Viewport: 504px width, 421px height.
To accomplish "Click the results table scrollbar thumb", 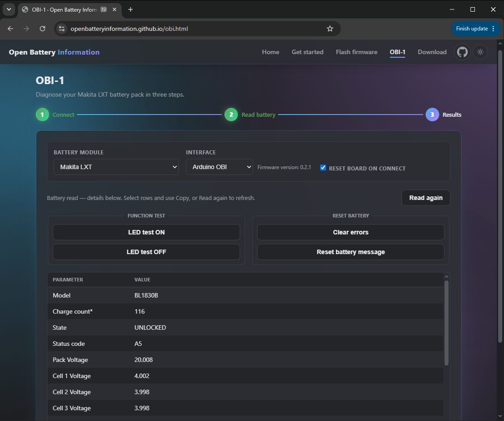I will coord(446,323).
